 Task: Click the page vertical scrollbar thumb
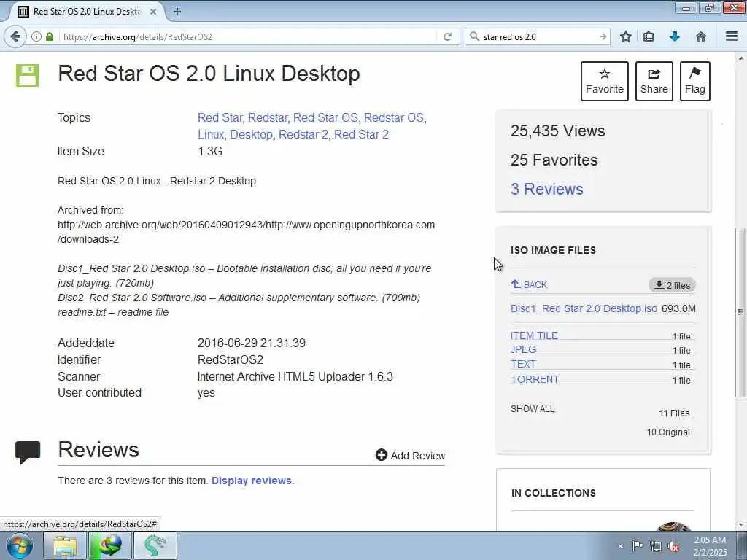tap(740, 312)
